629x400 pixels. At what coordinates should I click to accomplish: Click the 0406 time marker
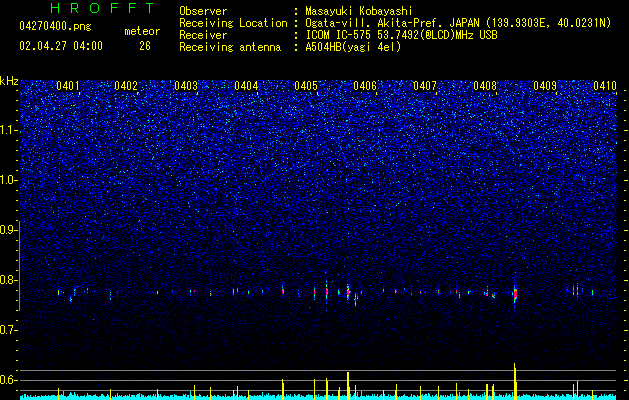365,86
